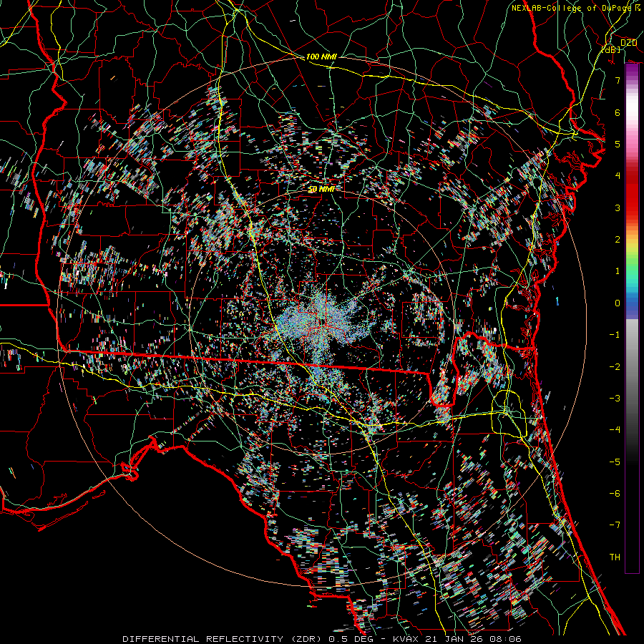Click the positive 4 scale value
The width and height of the screenshot is (644, 644).
(618, 176)
